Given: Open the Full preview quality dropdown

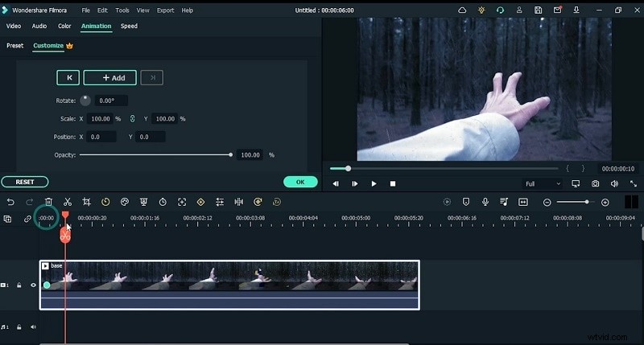Looking at the screenshot, I should tap(543, 183).
